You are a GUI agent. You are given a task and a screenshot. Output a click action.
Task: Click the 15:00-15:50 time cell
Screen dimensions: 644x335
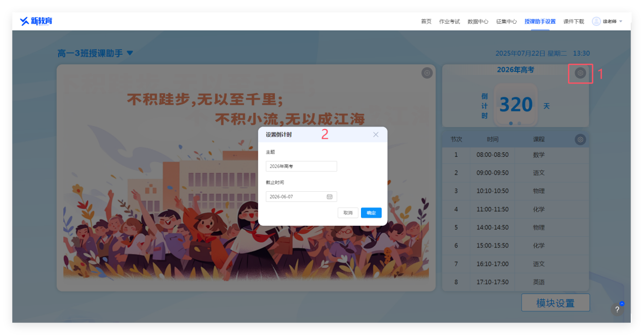pyautogui.click(x=492, y=246)
